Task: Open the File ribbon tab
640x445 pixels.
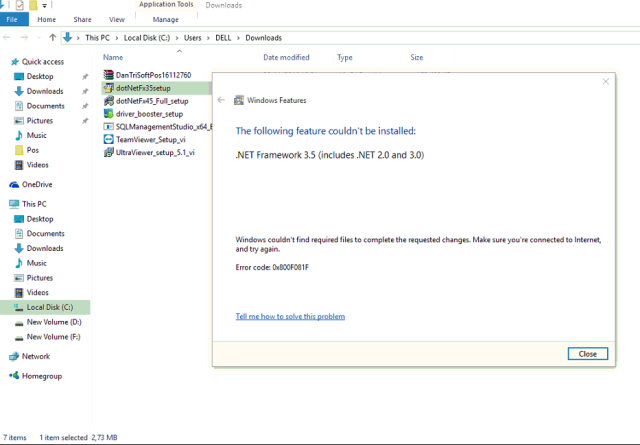Action: coord(12,19)
